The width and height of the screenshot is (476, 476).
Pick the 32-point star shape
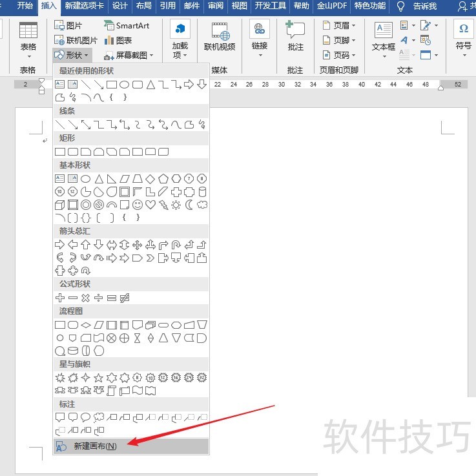(202, 377)
